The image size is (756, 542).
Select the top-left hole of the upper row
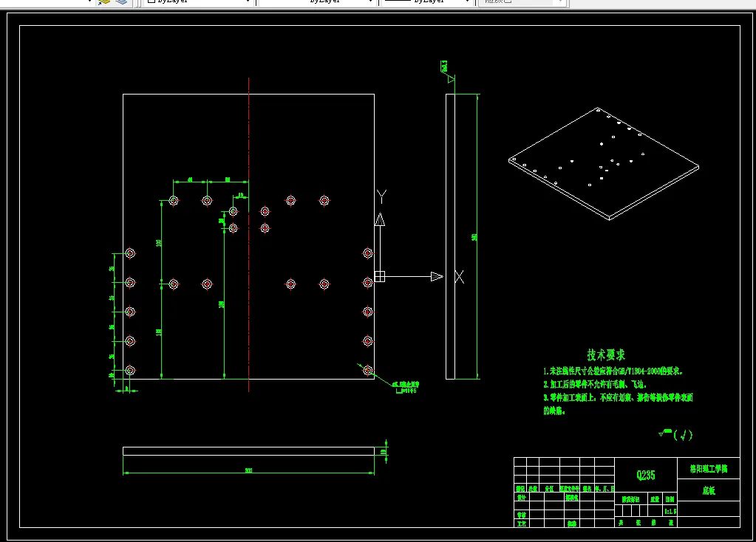tap(174, 200)
